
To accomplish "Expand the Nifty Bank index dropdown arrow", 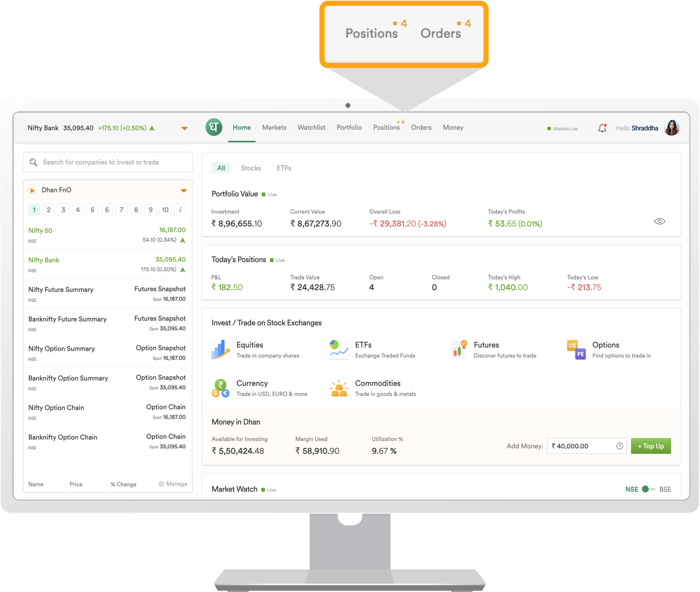I will point(184,128).
